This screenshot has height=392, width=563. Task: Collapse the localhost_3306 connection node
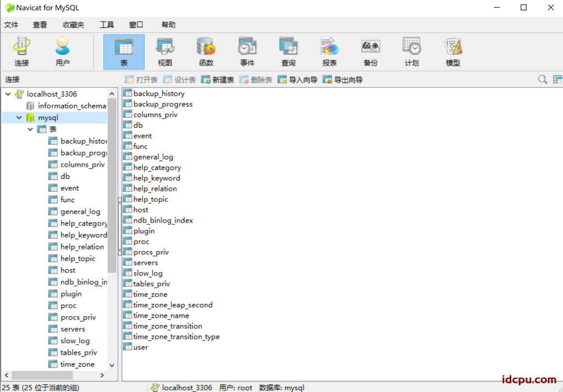(x=8, y=94)
